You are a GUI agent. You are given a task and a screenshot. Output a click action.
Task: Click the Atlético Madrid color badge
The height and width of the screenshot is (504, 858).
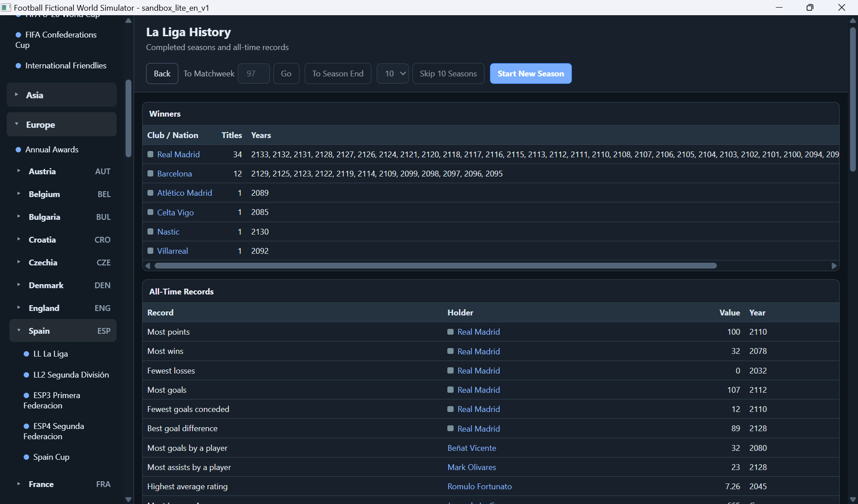click(x=151, y=193)
